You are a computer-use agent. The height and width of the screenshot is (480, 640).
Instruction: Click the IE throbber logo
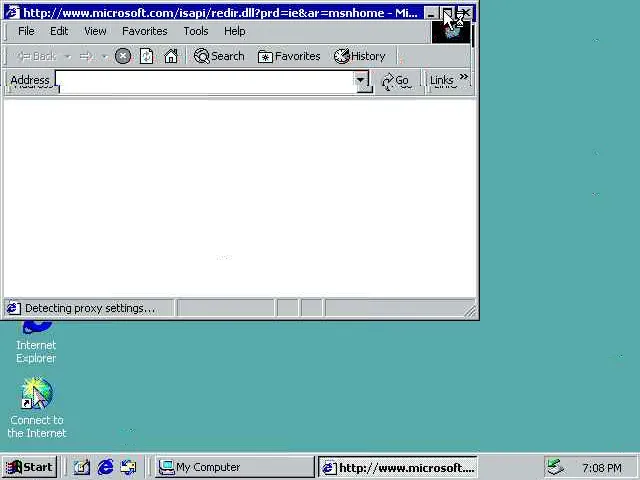tap(451, 32)
